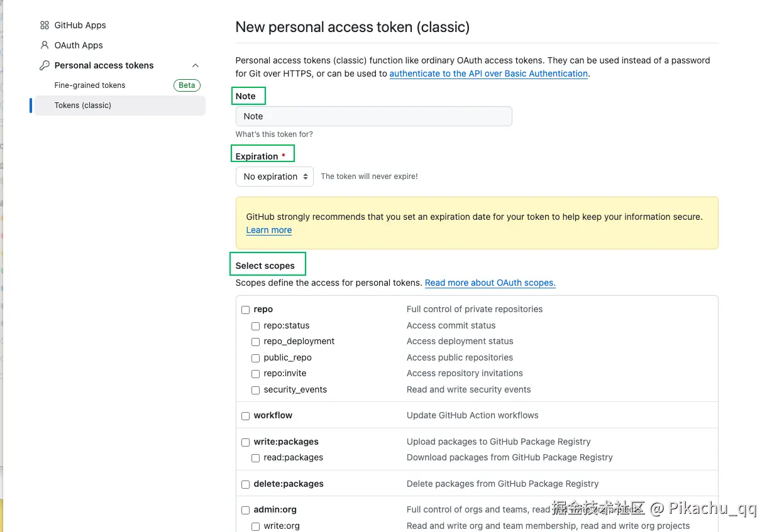
Task: Click the GitHub Apps grid icon
Action: (44, 25)
